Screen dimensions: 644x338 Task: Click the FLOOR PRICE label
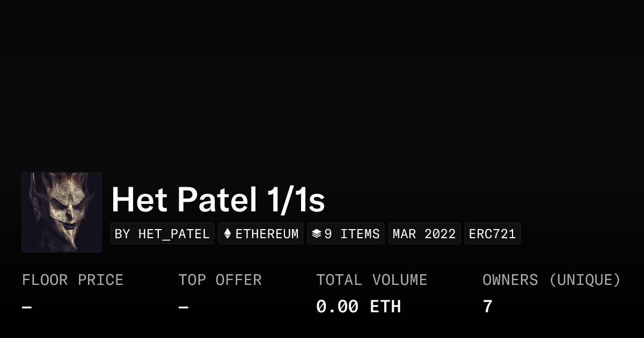tap(72, 280)
